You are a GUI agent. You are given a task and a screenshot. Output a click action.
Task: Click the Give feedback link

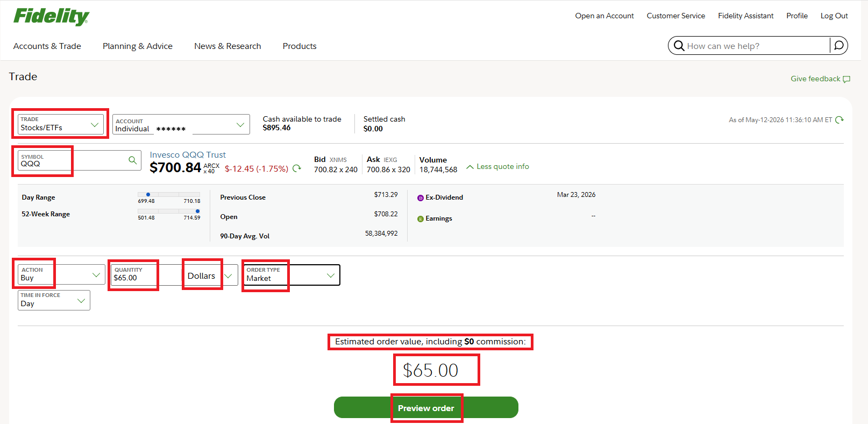pyautogui.click(x=815, y=79)
